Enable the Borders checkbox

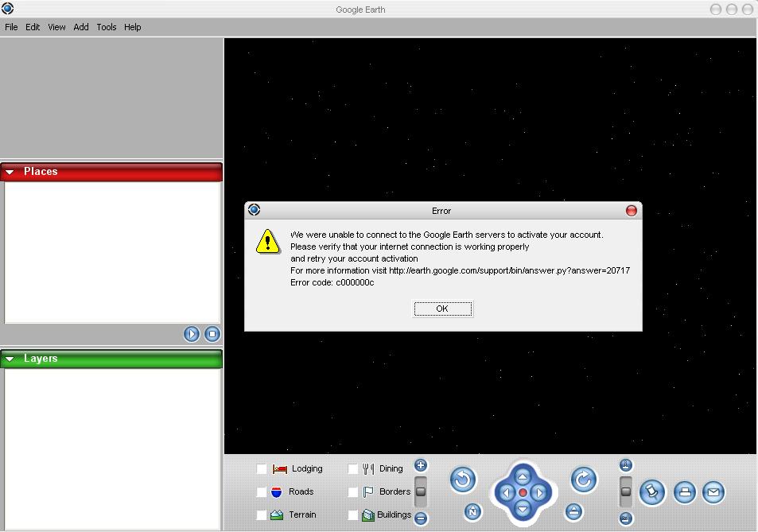[353, 492]
